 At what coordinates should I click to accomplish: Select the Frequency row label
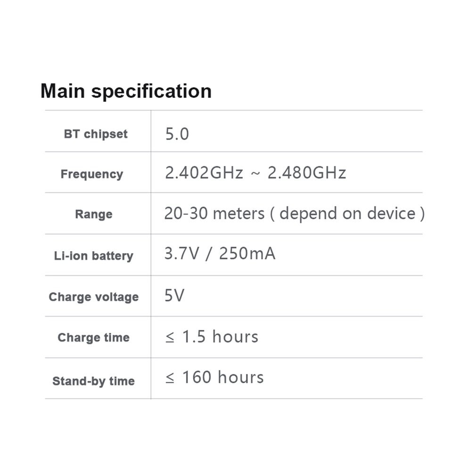tap(92, 174)
